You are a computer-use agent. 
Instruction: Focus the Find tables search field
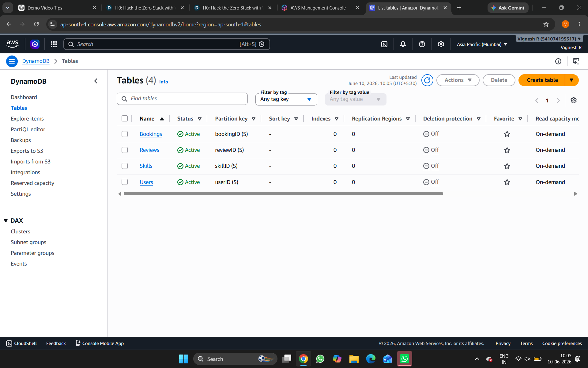point(182,99)
